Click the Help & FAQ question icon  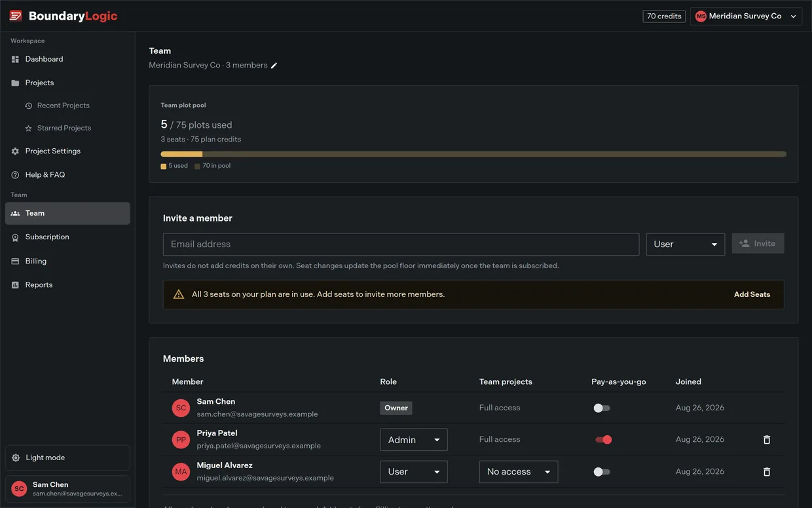[x=15, y=175]
